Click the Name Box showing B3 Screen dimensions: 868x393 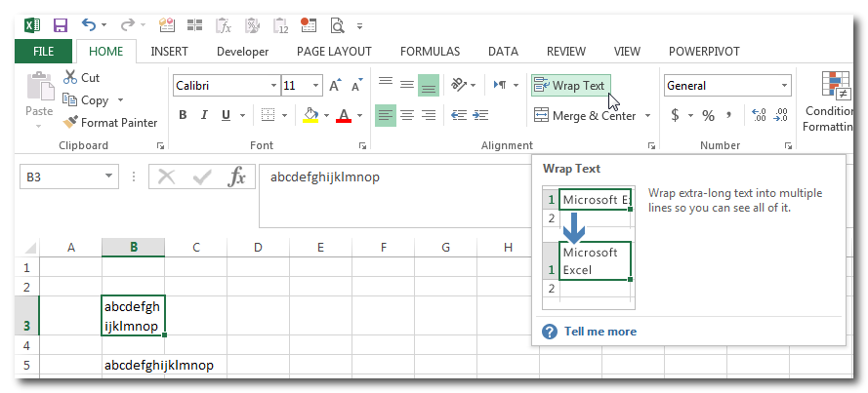(x=59, y=177)
